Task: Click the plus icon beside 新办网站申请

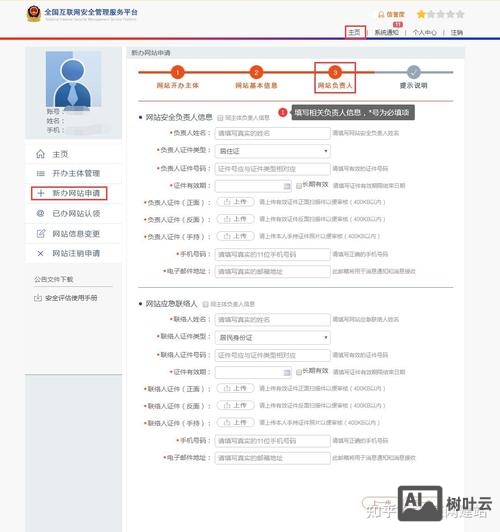Action: point(40,193)
